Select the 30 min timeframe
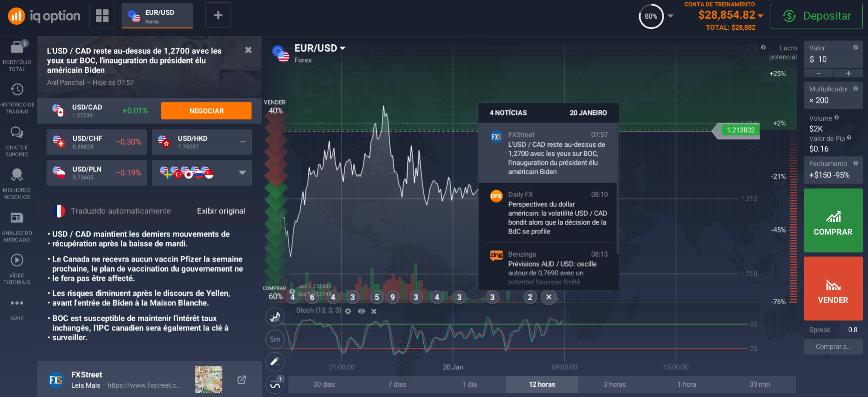The height and width of the screenshot is (397, 868). tap(759, 384)
